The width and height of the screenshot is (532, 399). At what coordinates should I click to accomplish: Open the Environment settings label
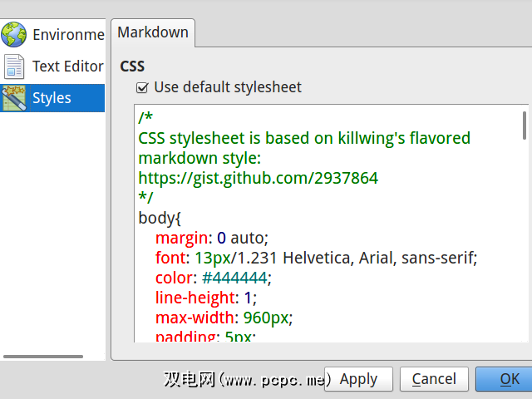(x=68, y=35)
